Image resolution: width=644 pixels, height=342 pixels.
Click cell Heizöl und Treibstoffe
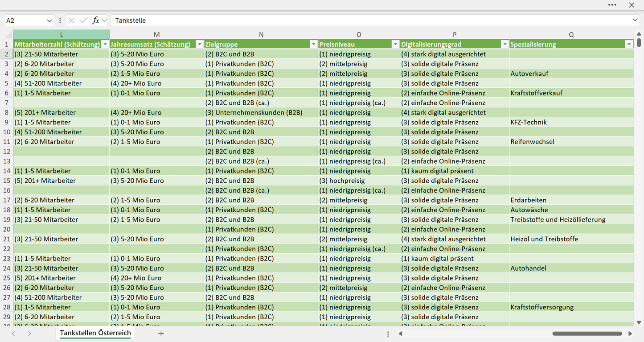[x=571, y=239]
